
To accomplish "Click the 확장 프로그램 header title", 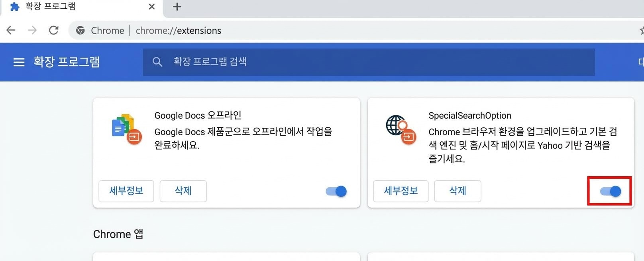I will pyautogui.click(x=67, y=62).
